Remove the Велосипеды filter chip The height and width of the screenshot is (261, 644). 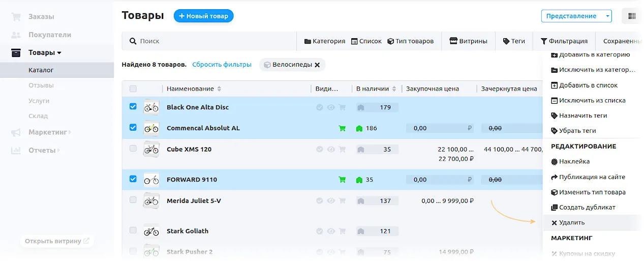(317, 65)
